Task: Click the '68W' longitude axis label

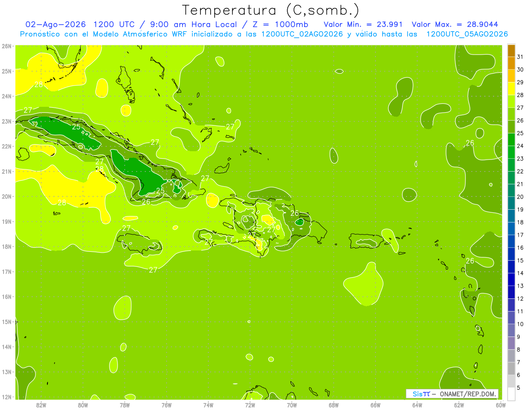Action: click(x=333, y=405)
